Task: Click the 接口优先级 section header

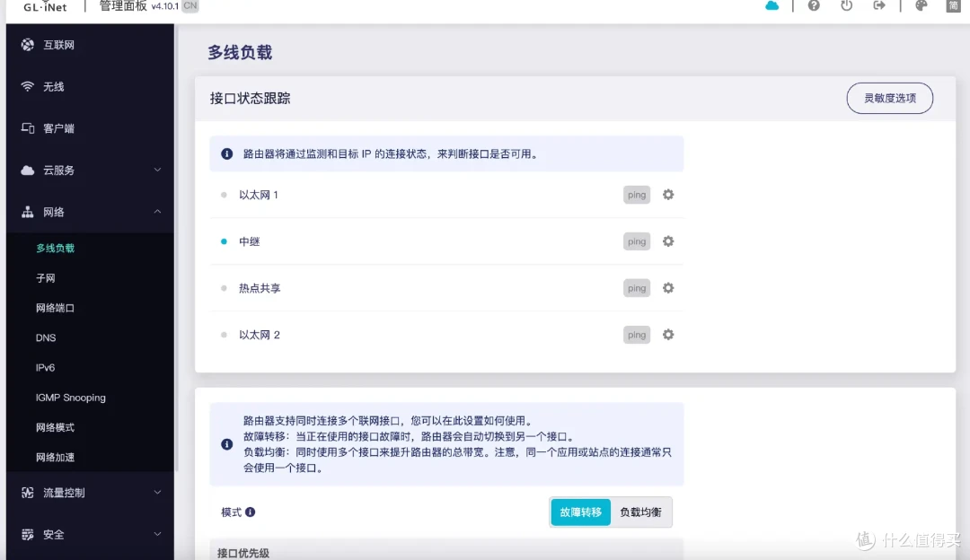Action: pyautogui.click(x=243, y=553)
